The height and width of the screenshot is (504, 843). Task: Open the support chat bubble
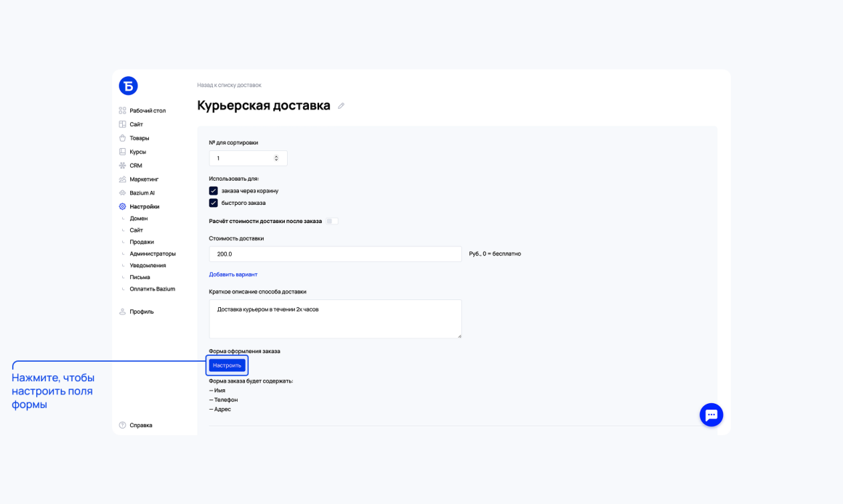click(x=711, y=415)
